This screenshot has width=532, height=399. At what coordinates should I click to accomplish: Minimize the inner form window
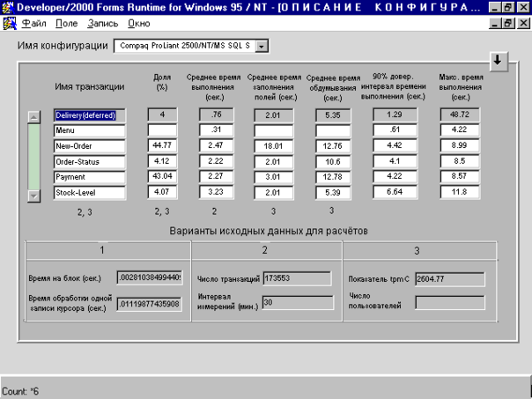click(495, 21)
